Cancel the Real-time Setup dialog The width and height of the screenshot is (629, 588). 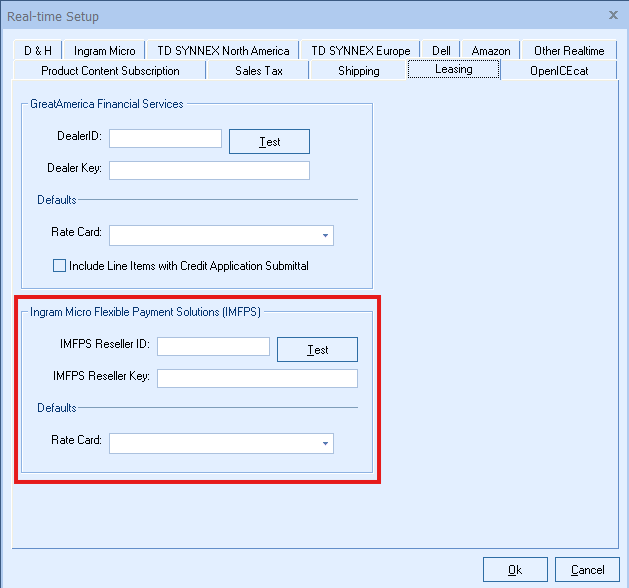(x=587, y=570)
